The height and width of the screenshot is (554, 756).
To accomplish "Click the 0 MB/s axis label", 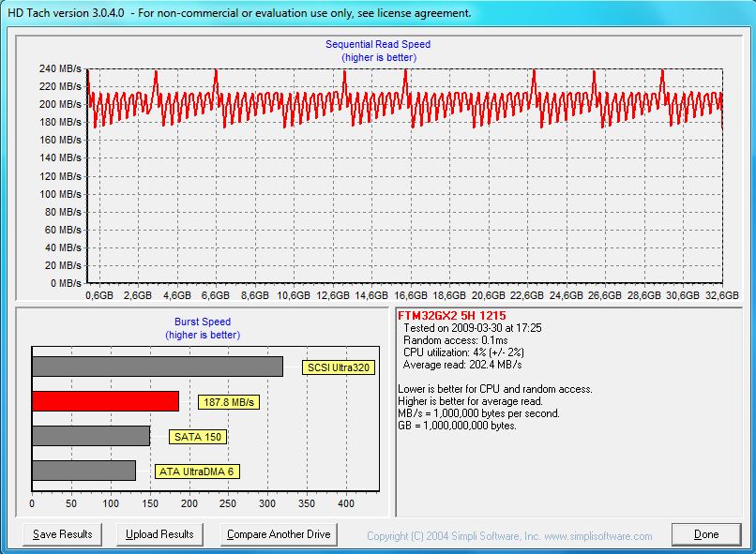I will pyautogui.click(x=66, y=283).
